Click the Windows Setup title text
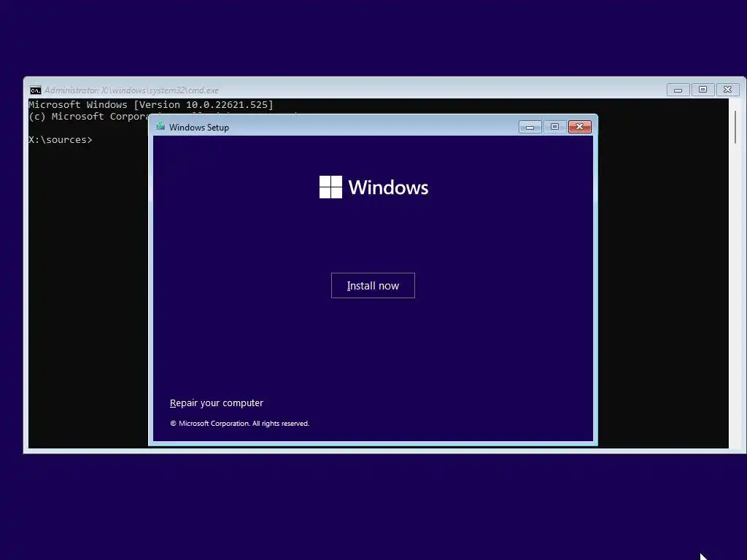The height and width of the screenshot is (560, 747). (x=198, y=127)
